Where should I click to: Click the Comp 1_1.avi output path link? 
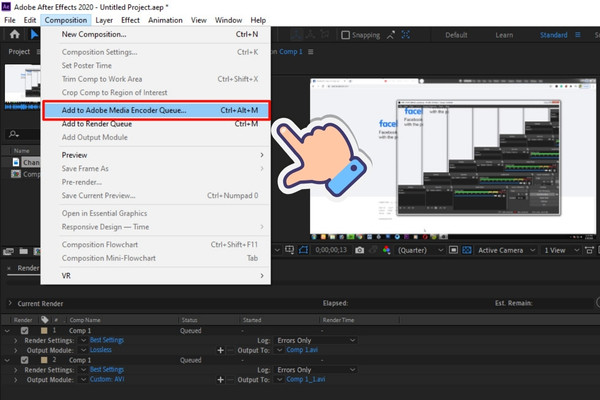pyautogui.click(x=306, y=379)
